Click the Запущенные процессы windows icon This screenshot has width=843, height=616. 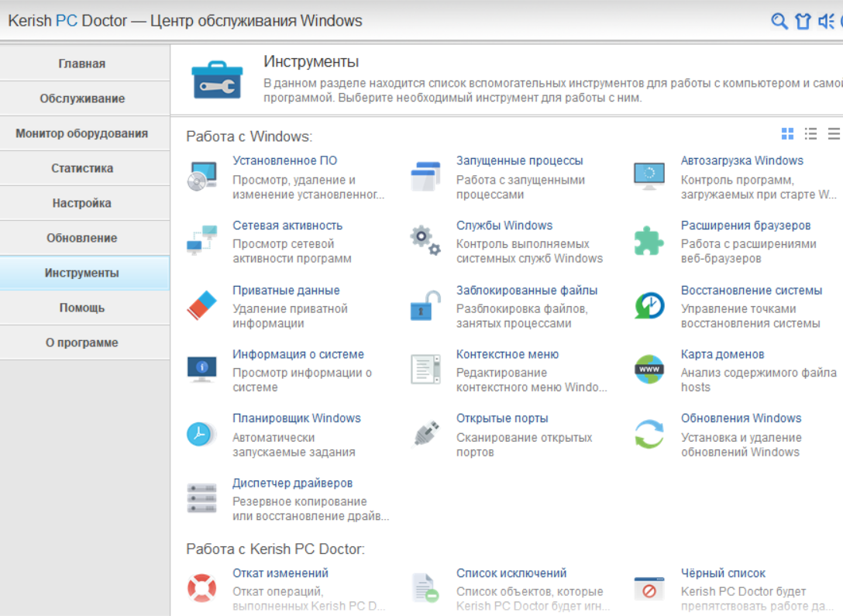[x=425, y=176]
